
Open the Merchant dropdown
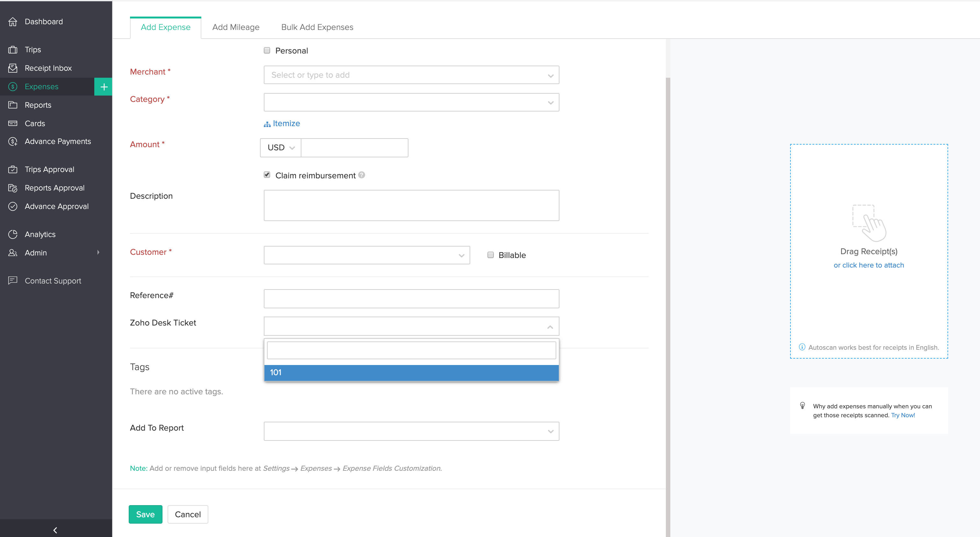point(411,75)
